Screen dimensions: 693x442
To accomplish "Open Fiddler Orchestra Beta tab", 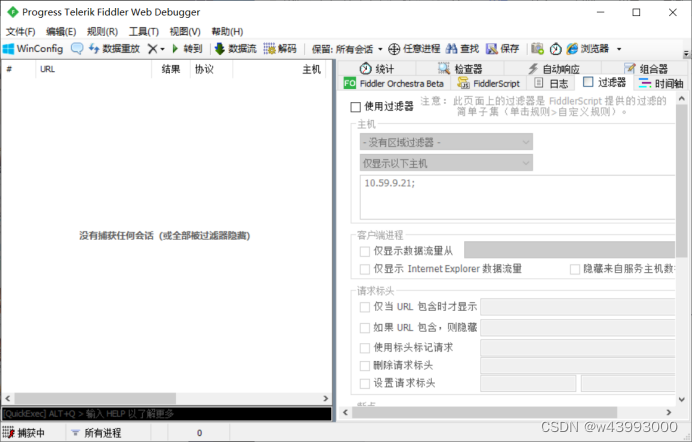I will [394, 83].
